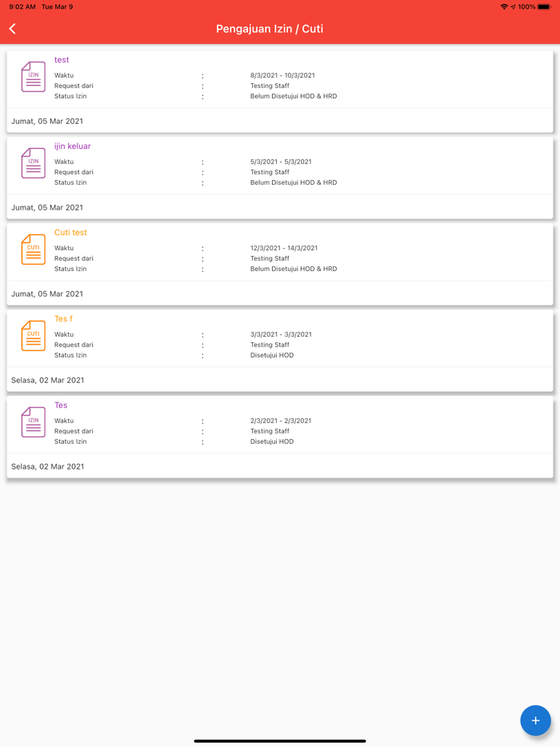Tap the battery icon in status bar

click(544, 6)
